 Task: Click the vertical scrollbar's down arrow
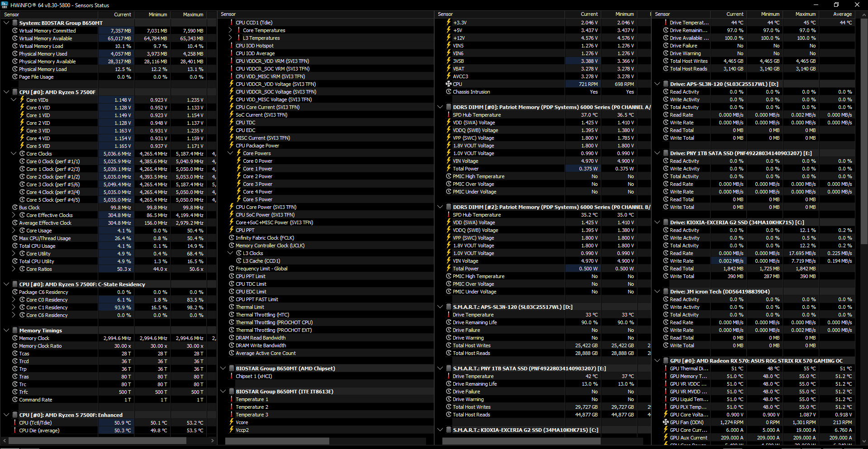click(864, 441)
